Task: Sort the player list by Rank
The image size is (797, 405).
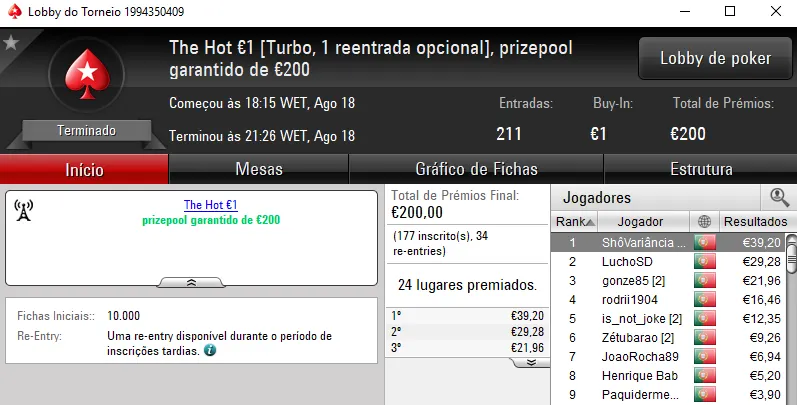Action: click(x=574, y=221)
